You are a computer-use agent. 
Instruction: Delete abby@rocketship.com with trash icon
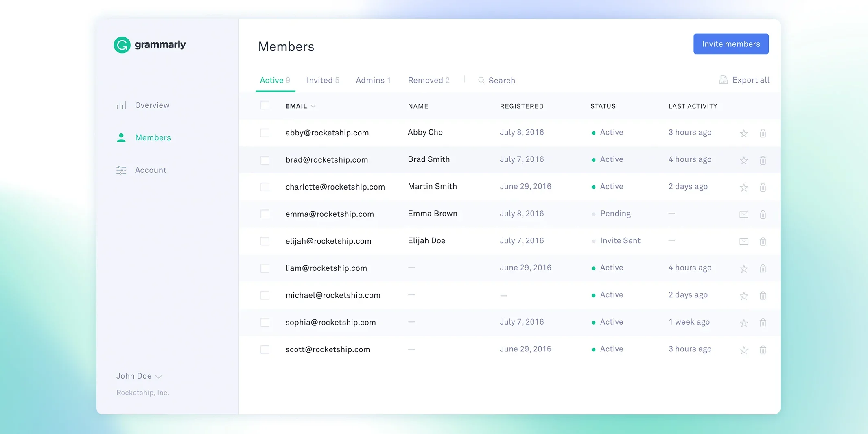tap(763, 133)
